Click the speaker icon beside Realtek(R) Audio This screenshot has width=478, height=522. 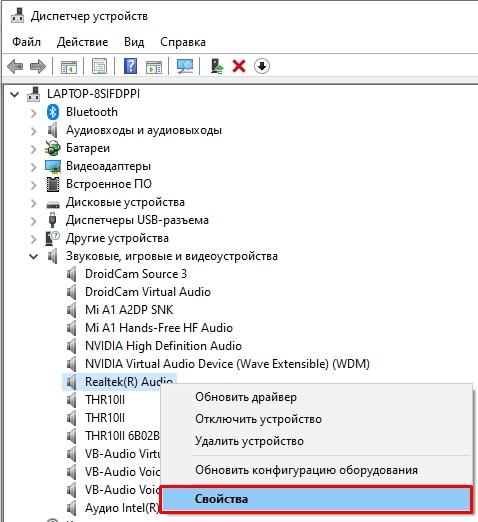tap(71, 382)
